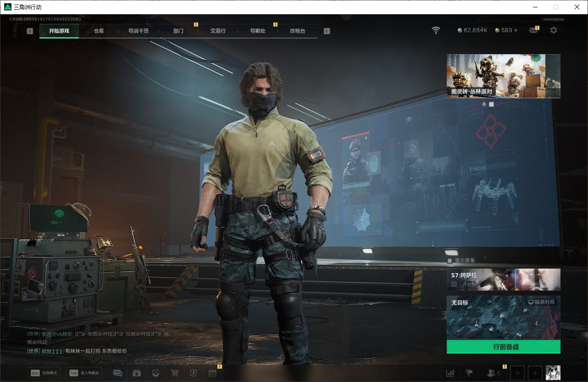Click the Esc 切换模式 button
Screen dimensions: 588x382
point(44,373)
